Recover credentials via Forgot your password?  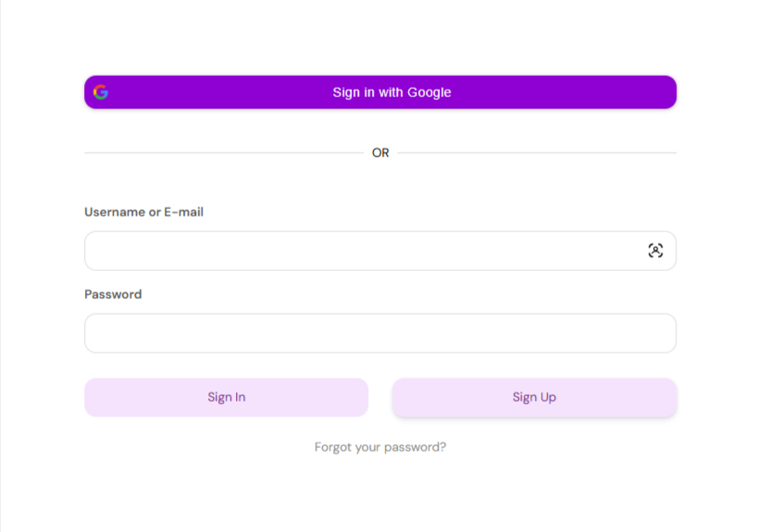coord(380,447)
